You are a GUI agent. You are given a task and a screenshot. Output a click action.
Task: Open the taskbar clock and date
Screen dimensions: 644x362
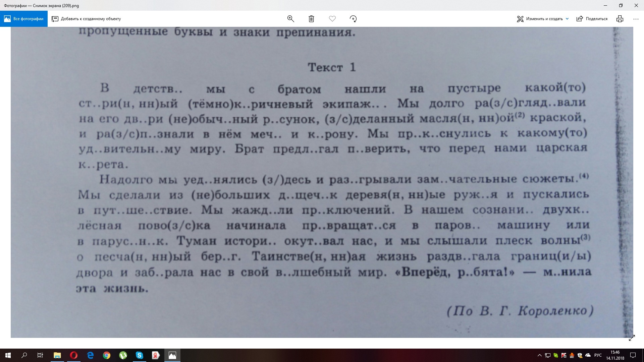(615, 355)
